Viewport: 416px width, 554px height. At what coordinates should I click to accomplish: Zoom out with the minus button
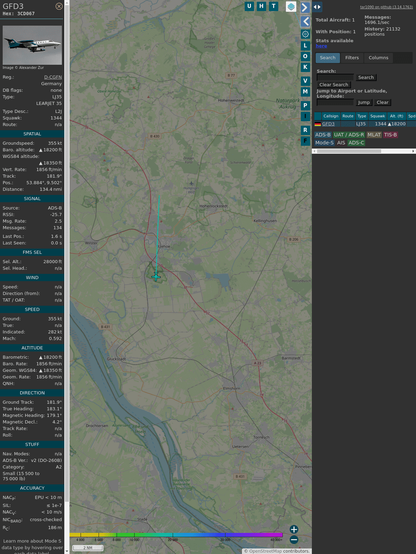[294, 540]
